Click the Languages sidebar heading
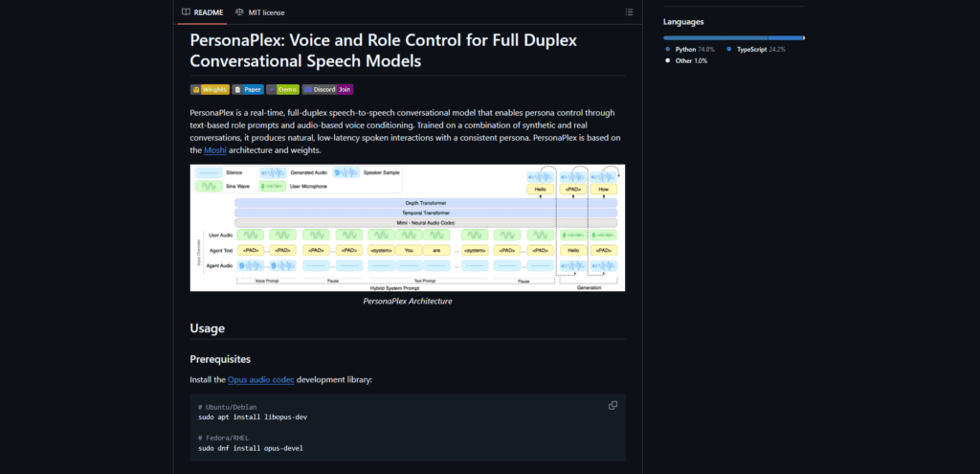 click(683, 22)
